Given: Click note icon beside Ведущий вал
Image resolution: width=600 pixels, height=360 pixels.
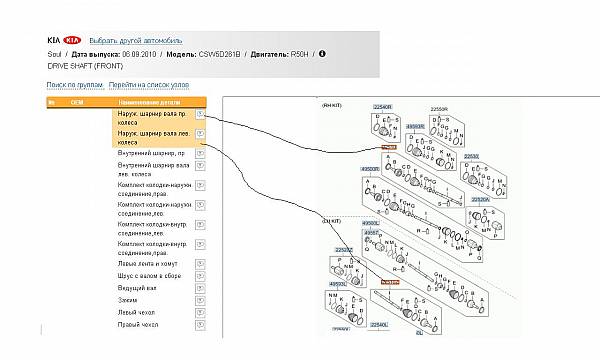Looking at the screenshot, I should tap(200, 288).
